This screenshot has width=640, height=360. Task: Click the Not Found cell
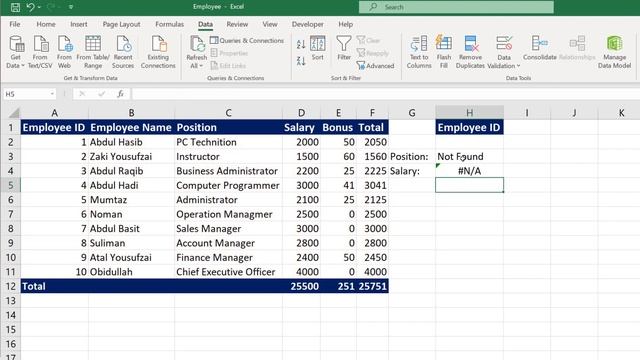tap(469, 156)
